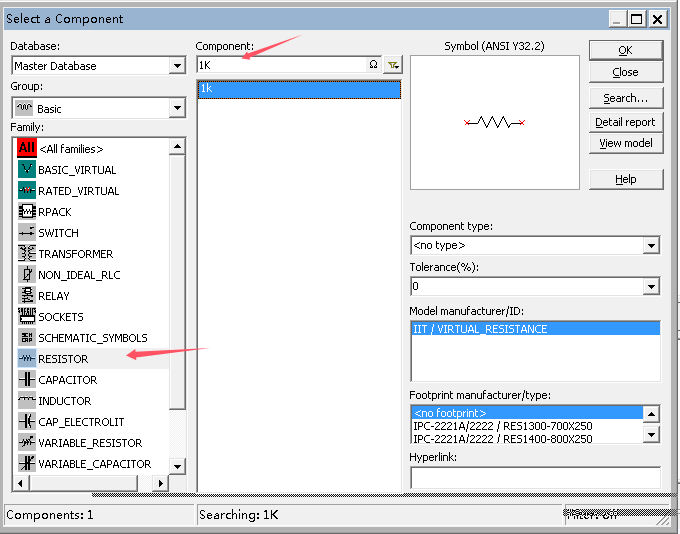Image resolution: width=680 pixels, height=534 pixels.
Task: Select the CAPACITOR family icon
Action: tap(27, 380)
